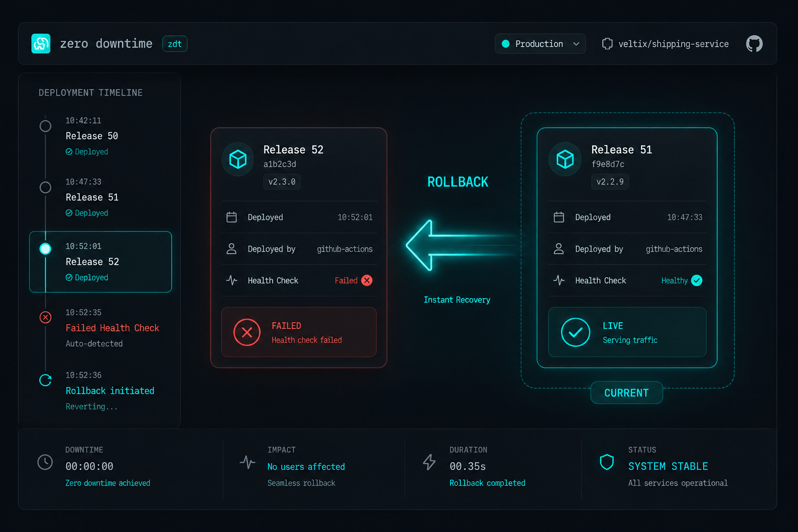Click the a1b2c3d commit hash
The width and height of the screenshot is (798, 532).
tap(280, 164)
